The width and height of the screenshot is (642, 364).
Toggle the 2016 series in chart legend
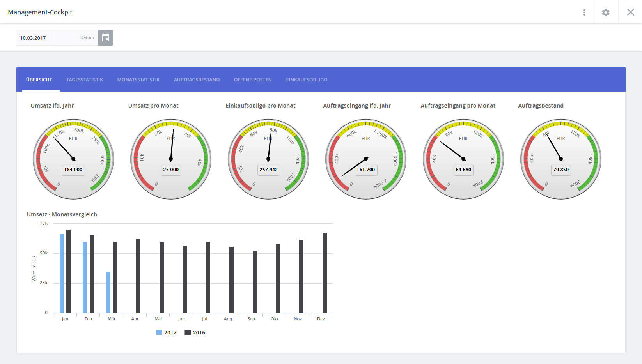coord(195,332)
